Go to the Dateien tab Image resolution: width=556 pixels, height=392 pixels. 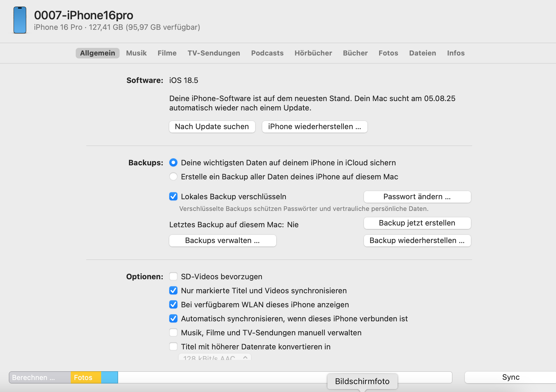click(x=422, y=53)
